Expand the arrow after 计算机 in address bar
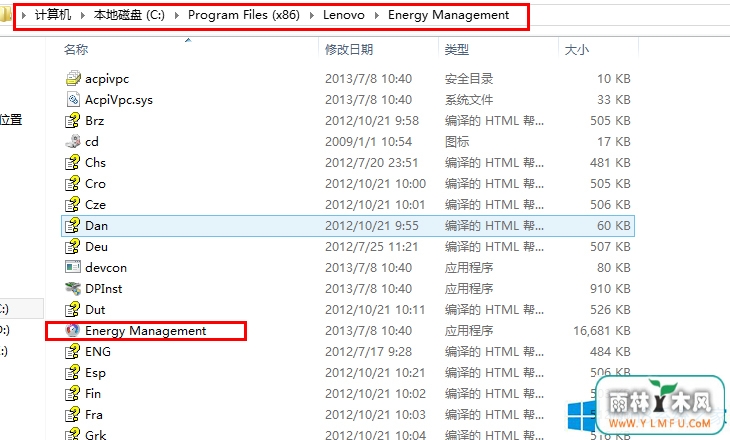This screenshot has width=730, height=440. coord(83,15)
